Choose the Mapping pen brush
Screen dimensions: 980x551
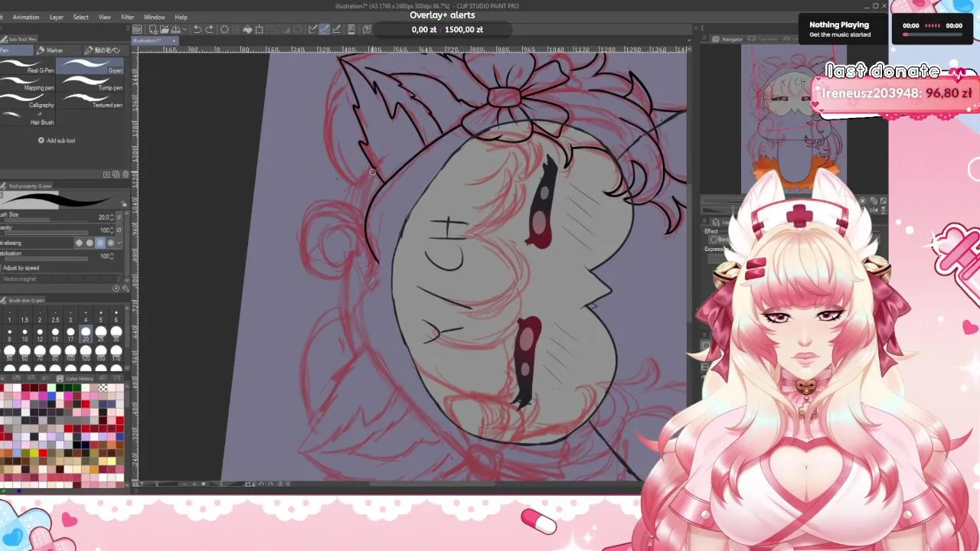(29, 83)
